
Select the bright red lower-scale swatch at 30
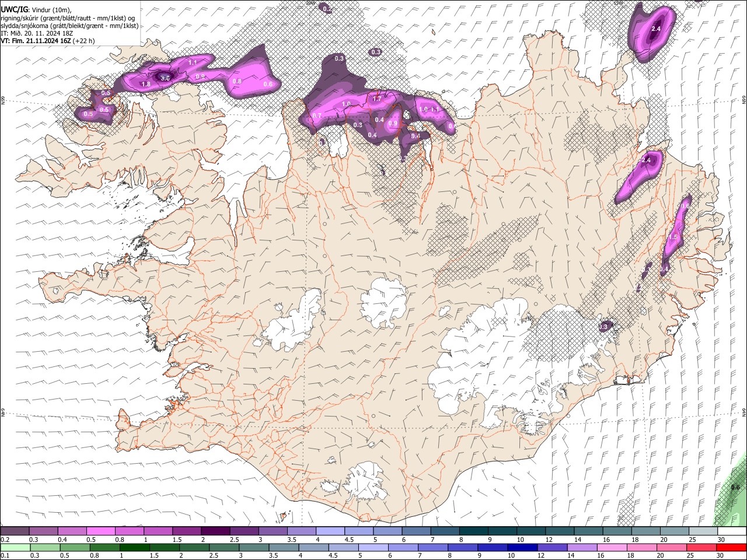pos(731,547)
